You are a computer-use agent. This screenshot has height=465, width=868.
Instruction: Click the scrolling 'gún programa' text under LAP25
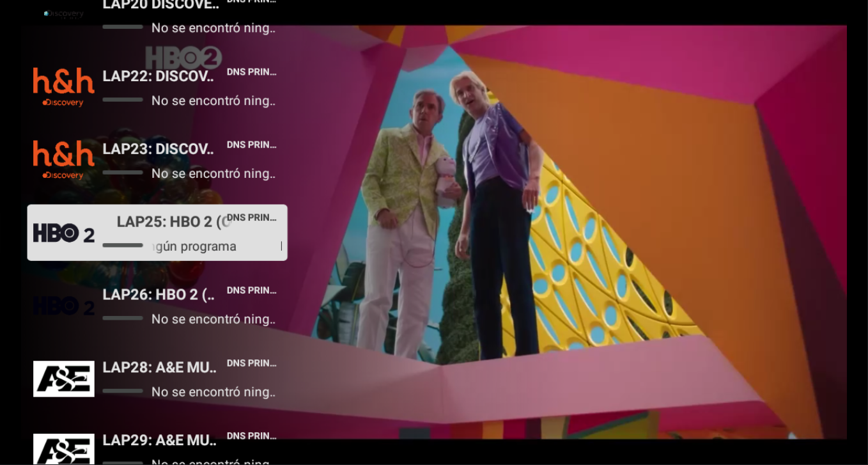pyautogui.click(x=194, y=247)
